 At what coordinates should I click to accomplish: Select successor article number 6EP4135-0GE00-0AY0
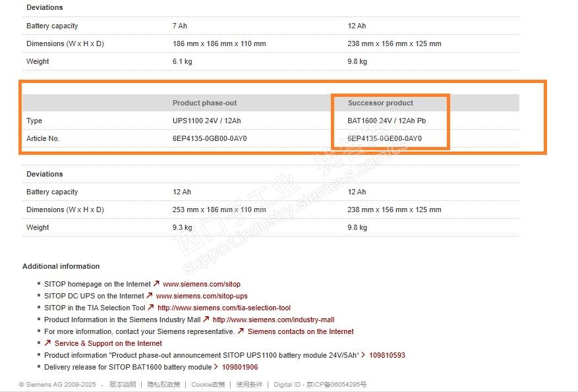tap(384, 138)
